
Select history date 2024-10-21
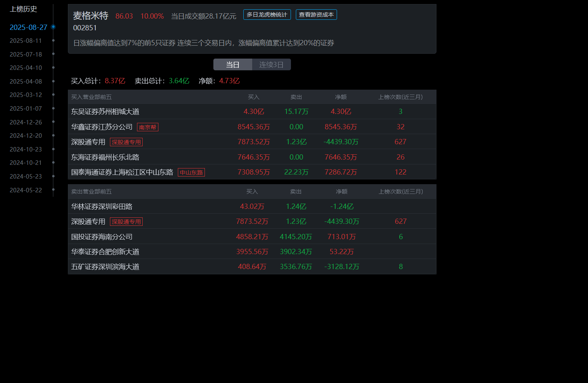(x=26, y=162)
